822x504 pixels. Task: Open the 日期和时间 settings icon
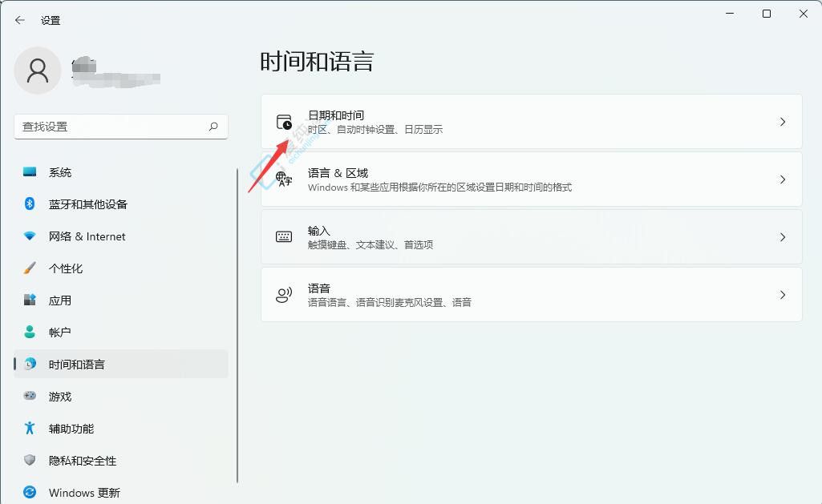(283, 121)
